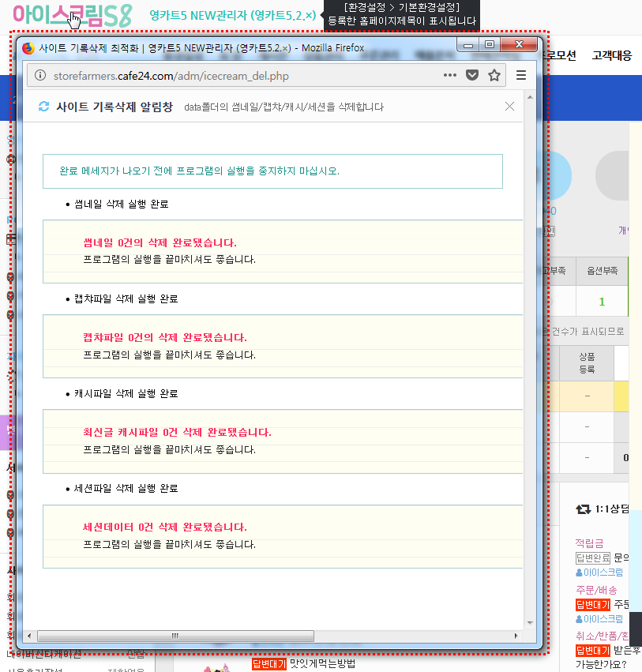Click the 아이스크림S8 logo

[x=72, y=15]
